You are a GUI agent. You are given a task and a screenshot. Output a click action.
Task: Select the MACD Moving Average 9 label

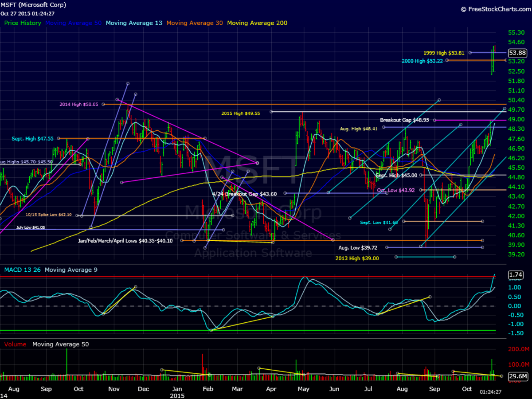[x=71, y=270]
